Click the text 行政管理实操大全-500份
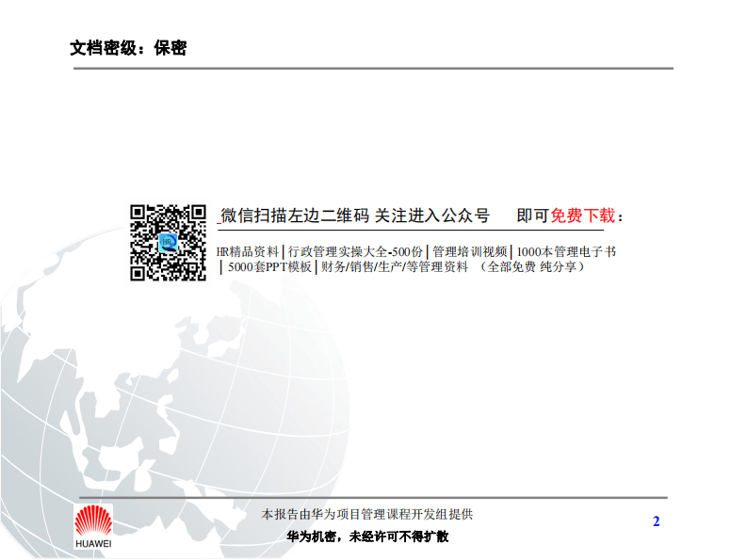Viewport: 747px width, 560px height. coord(355,251)
